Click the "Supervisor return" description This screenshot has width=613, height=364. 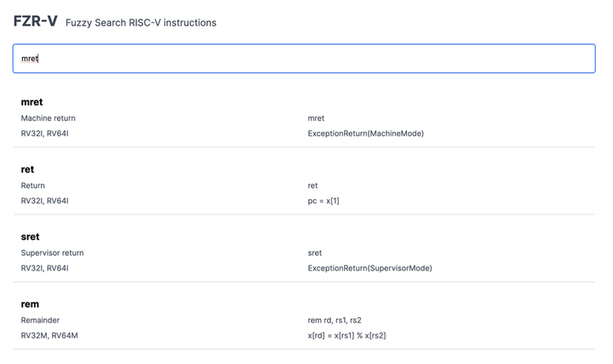click(x=52, y=253)
